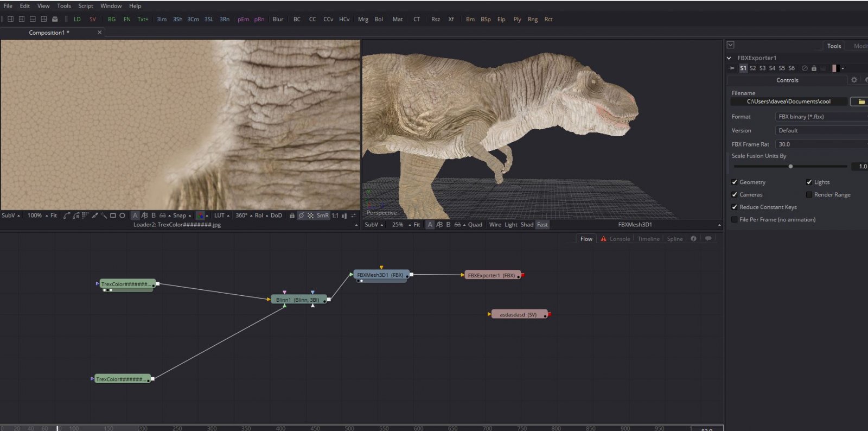Image resolution: width=868 pixels, height=431 pixels.
Task: Switch to the Spline tab
Action: [675, 239]
